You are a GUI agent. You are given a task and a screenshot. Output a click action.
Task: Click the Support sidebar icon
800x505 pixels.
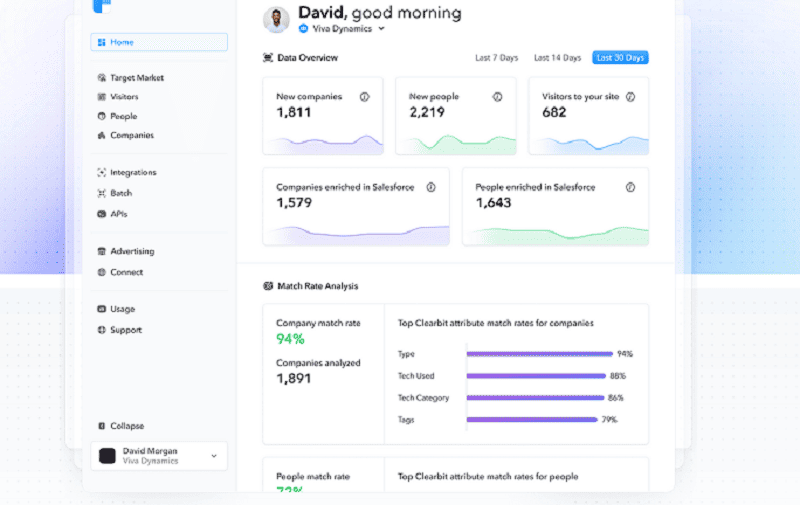coord(102,330)
